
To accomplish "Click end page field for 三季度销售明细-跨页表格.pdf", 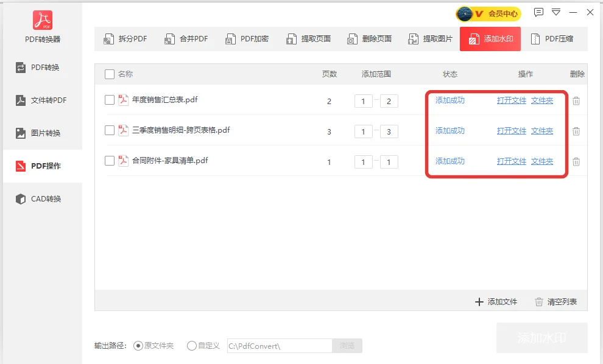I will click(x=389, y=131).
